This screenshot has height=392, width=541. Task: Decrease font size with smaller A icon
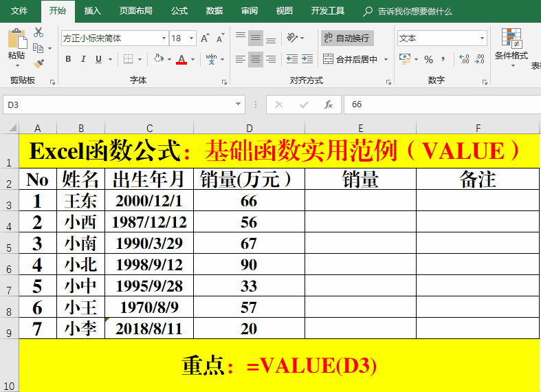click(220, 38)
